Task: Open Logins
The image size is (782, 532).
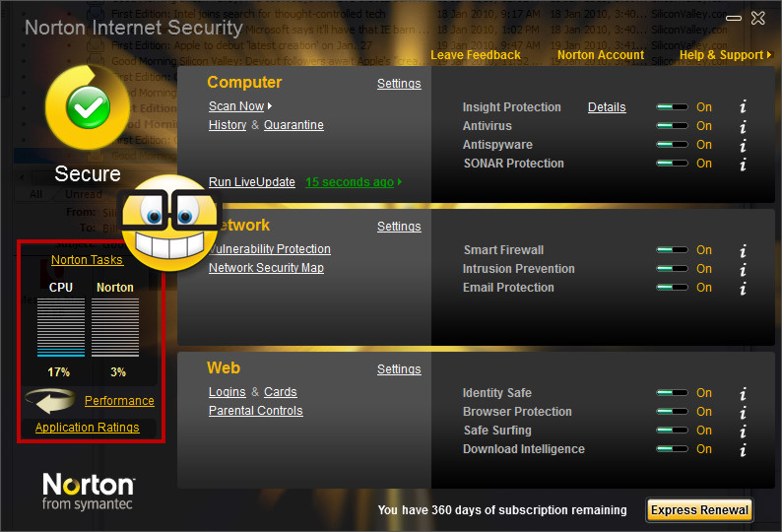Action: pos(228,392)
